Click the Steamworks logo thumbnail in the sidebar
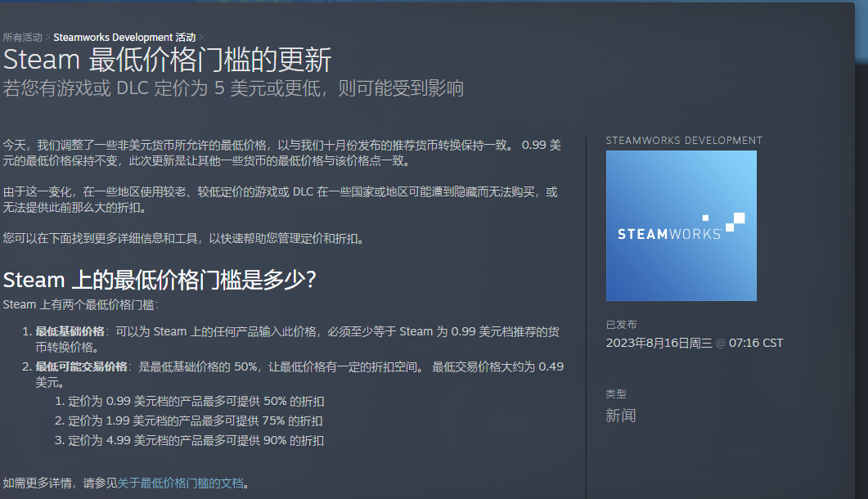The height and width of the screenshot is (499, 868). (x=681, y=226)
